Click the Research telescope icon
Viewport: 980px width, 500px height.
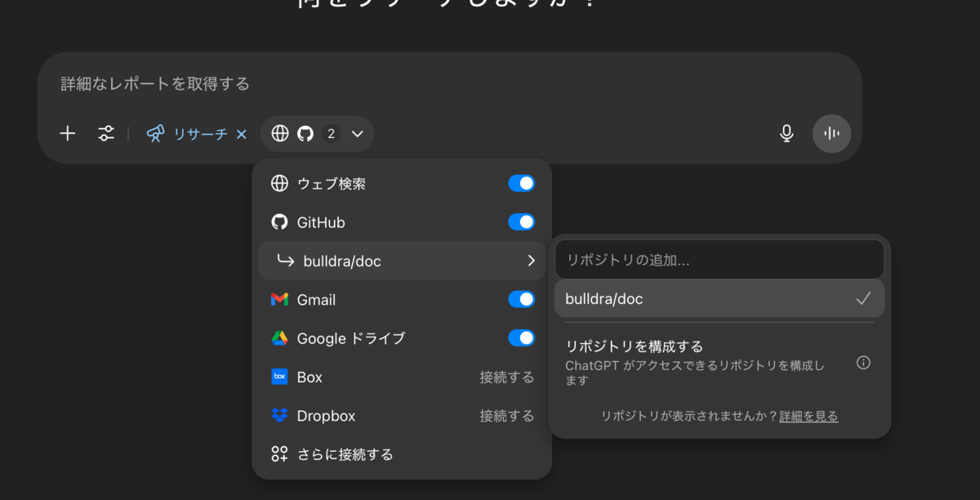(156, 134)
